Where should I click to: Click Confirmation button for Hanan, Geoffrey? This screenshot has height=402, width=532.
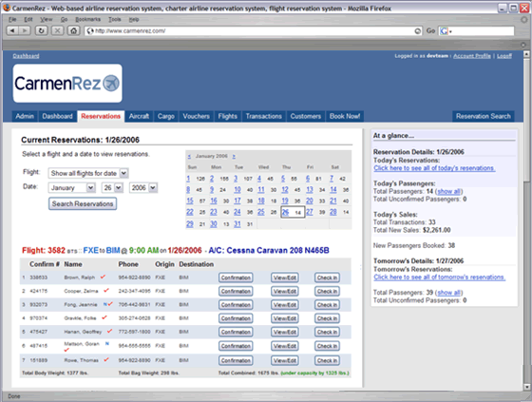(236, 332)
